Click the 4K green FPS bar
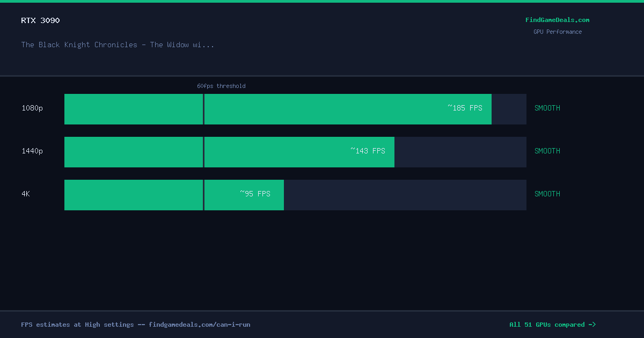This screenshot has width=644, height=338. [174, 195]
